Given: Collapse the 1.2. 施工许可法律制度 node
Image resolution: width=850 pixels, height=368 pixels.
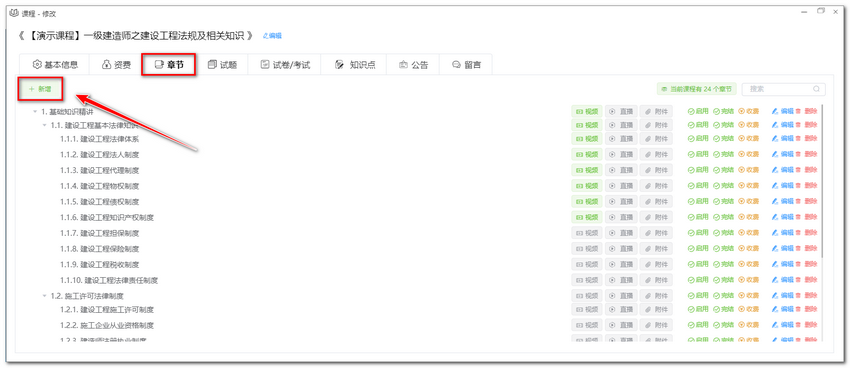Looking at the screenshot, I should (x=44, y=296).
